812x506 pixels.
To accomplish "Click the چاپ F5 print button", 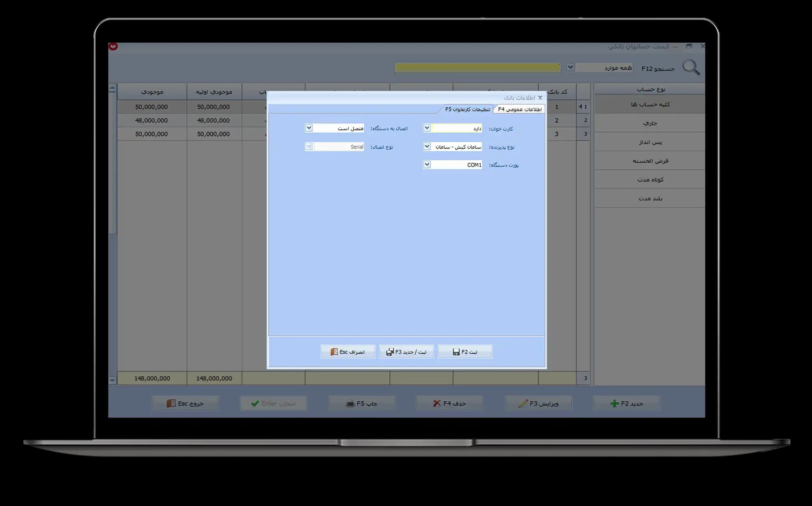I will click(361, 403).
